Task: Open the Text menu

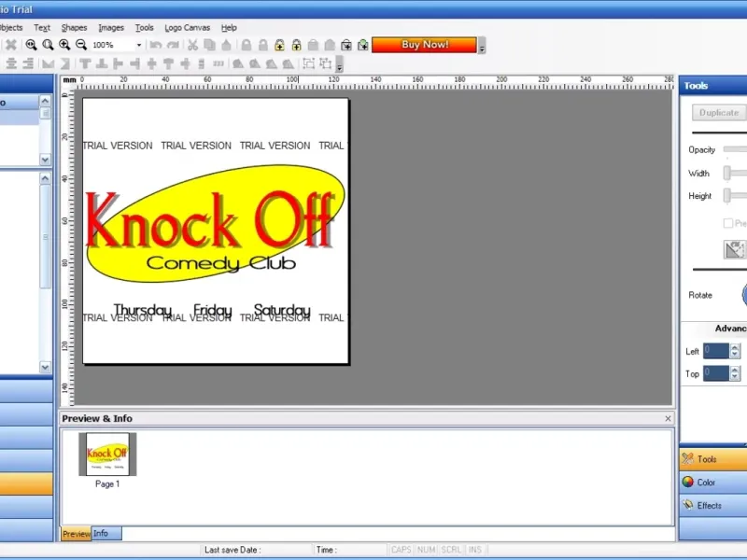Action: 42,28
